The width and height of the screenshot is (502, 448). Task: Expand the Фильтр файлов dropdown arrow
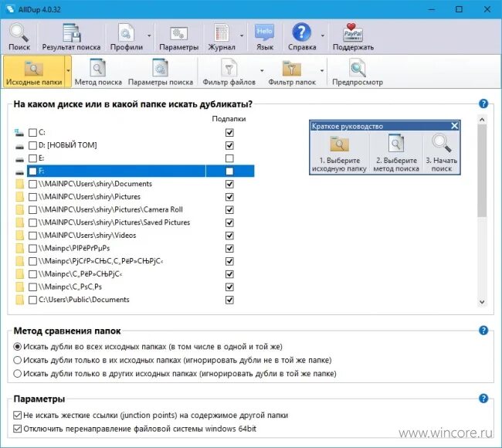[262, 71]
